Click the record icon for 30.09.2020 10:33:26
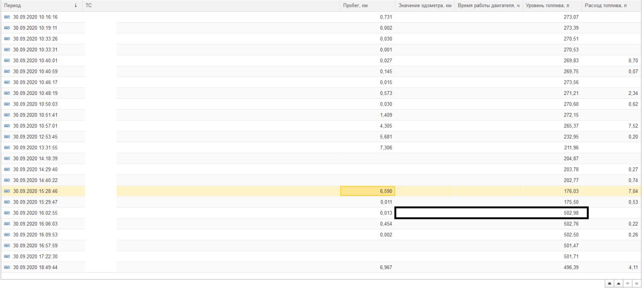 click(7, 39)
